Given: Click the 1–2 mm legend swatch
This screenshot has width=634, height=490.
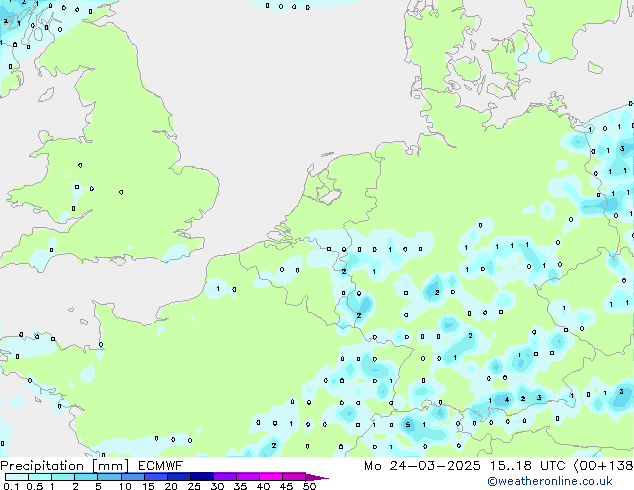Looking at the screenshot, I should pyautogui.click(x=63, y=477).
